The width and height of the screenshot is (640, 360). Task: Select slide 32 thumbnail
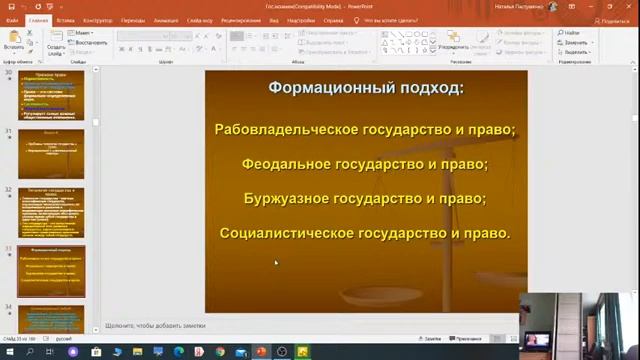(51, 213)
